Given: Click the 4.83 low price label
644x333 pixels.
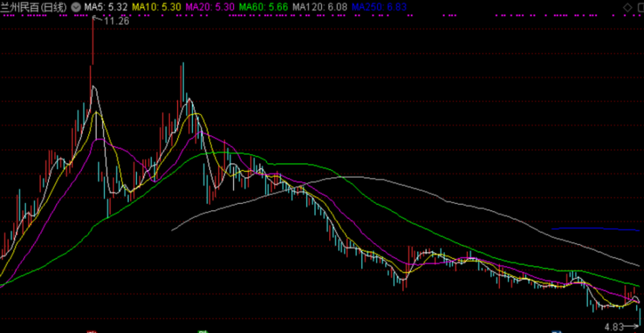Looking at the screenshot, I should pos(614,327).
